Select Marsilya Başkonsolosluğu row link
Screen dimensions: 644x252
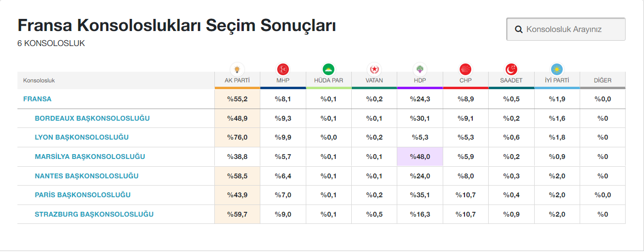click(x=90, y=157)
